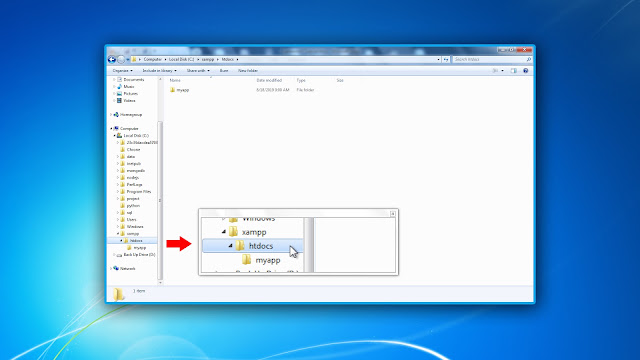This screenshot has height=360, width=640.
Task: Sort by the Type column header
Action: tap(301, 80)
